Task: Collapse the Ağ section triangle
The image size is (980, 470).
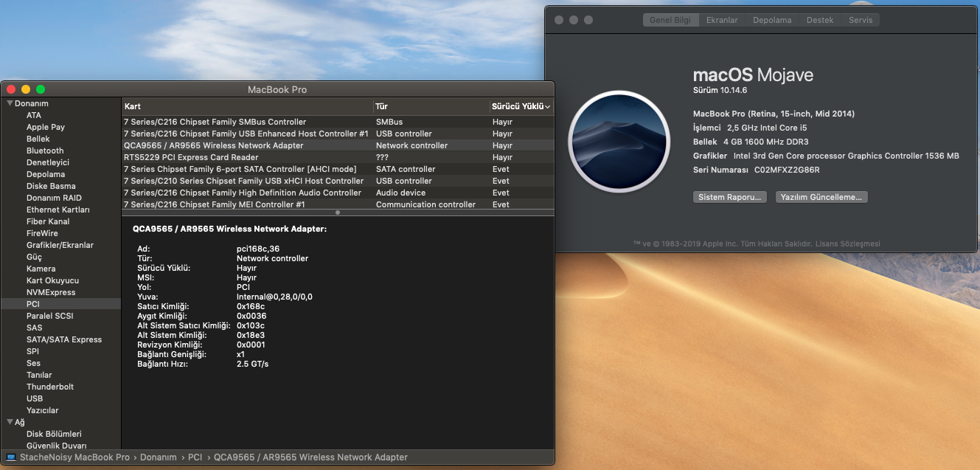Action: [x=10, y=423]
